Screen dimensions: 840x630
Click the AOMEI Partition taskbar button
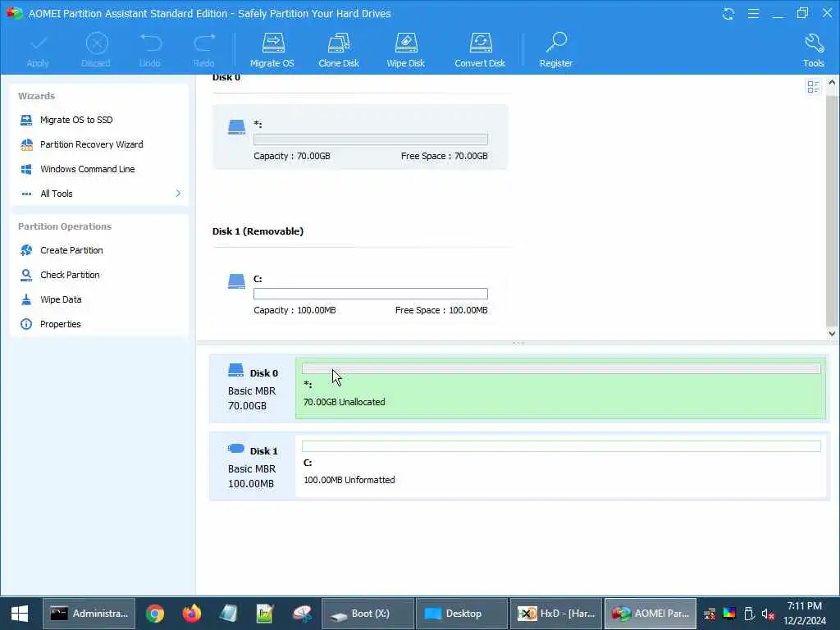pyautogui.click(x=651, y=614)
